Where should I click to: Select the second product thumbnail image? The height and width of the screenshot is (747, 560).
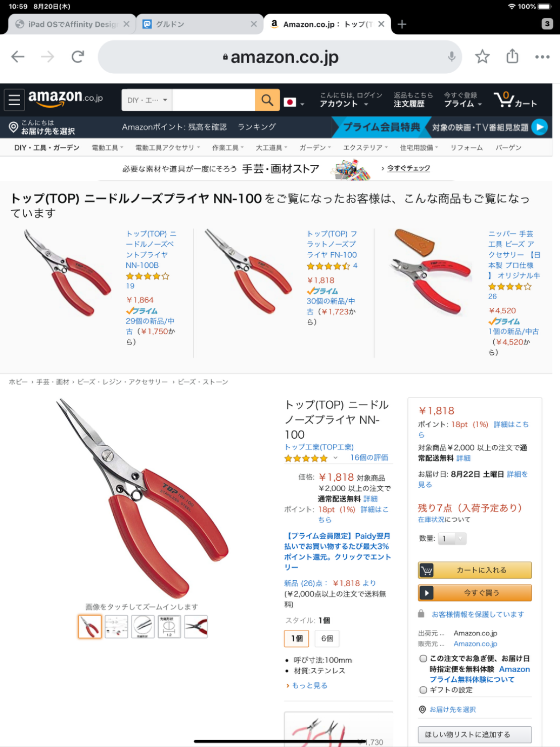pos(116,627)
